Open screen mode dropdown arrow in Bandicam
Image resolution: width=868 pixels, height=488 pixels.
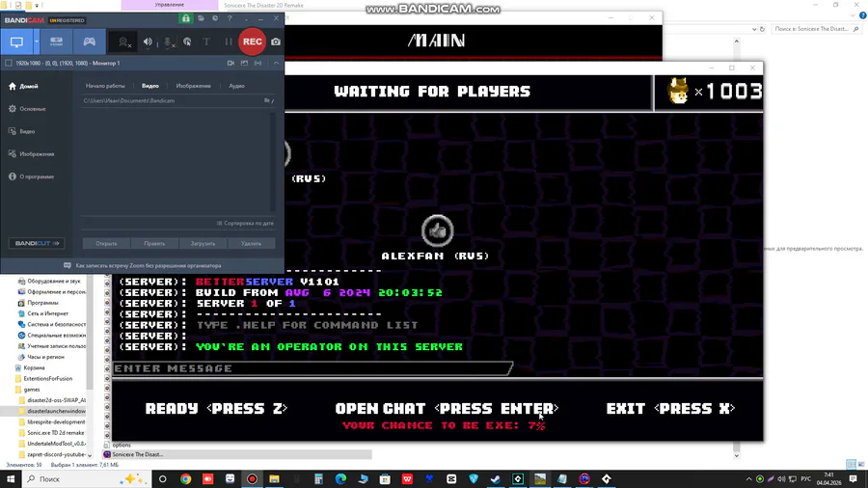36,42
